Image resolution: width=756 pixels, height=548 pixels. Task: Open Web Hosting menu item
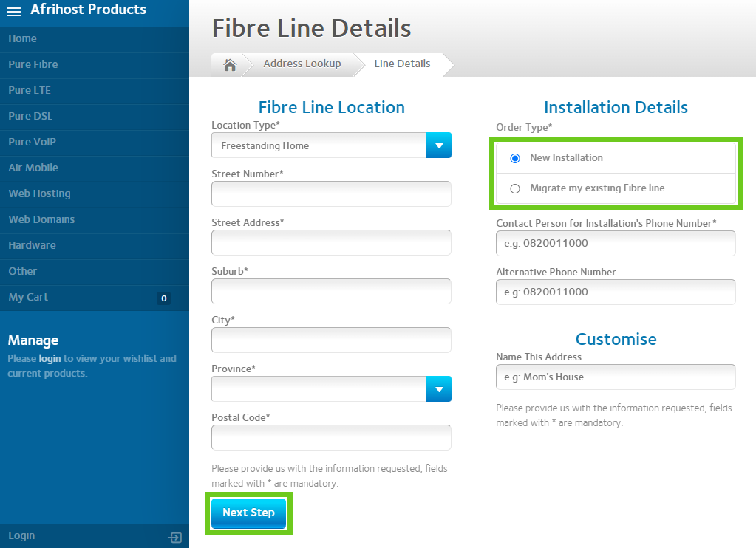[x=40, y=193]
